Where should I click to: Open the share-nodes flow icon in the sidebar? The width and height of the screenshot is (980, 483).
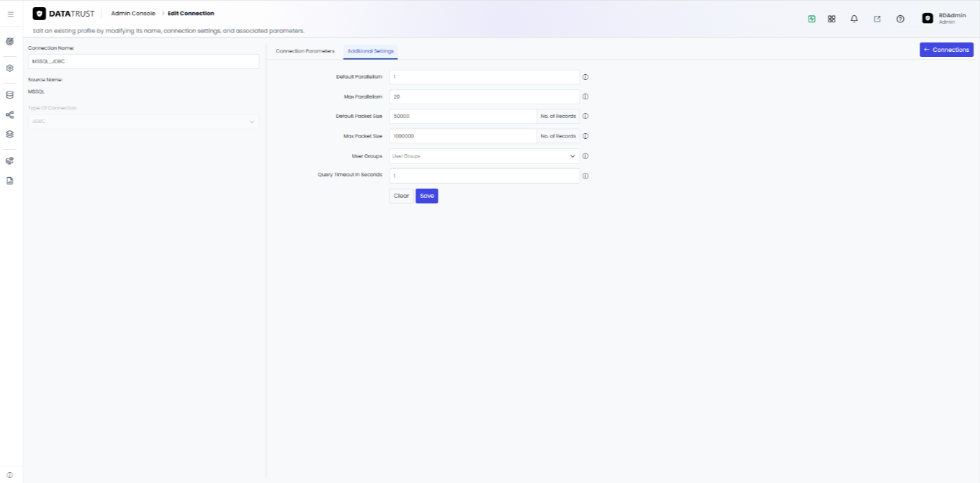click(10, 114)
